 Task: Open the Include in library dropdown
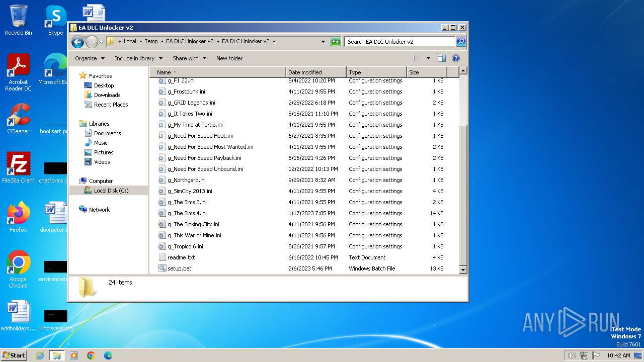click(138, 58)
